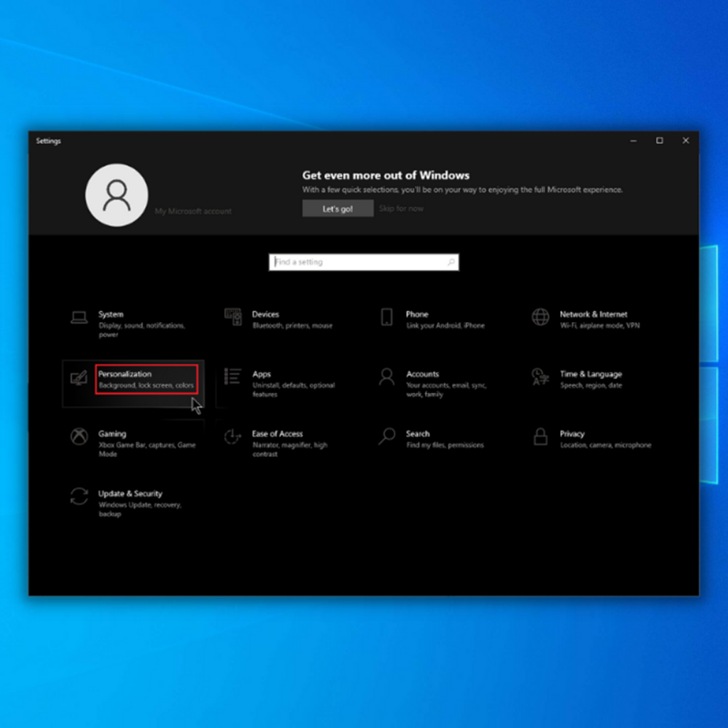The image size is (728, 728).
Task: Select Time & Language title
Action: [x=591, y=374]
